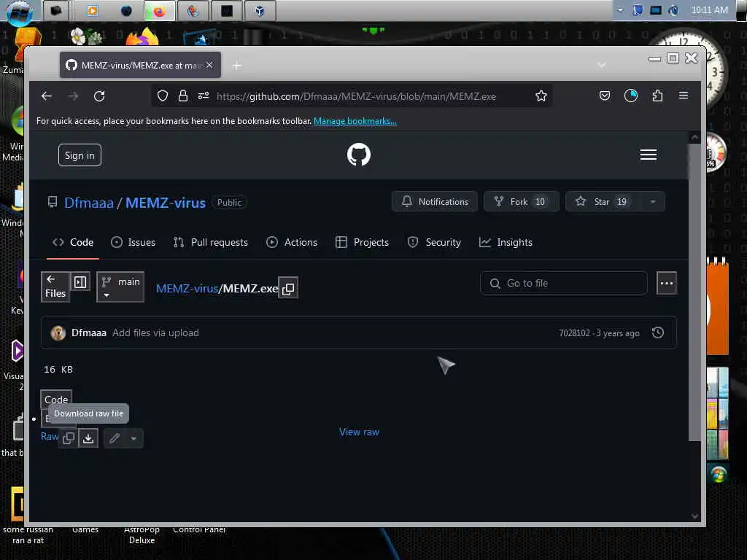Expand the list-all-tabs chevron
Image resolution: width=747 pixels, height=560 pixels.
[601, 65]
